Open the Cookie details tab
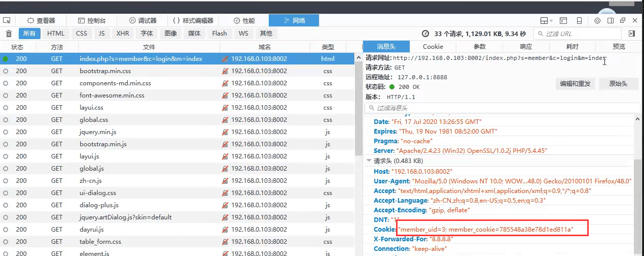 [433, 46]
